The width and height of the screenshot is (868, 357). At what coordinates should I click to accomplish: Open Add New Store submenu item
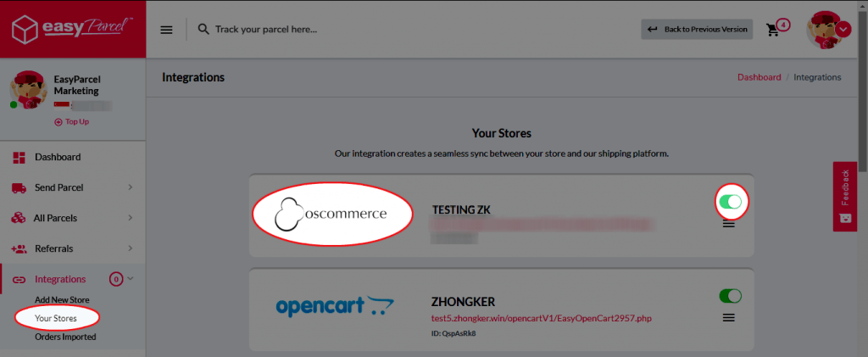pos(62,299)
